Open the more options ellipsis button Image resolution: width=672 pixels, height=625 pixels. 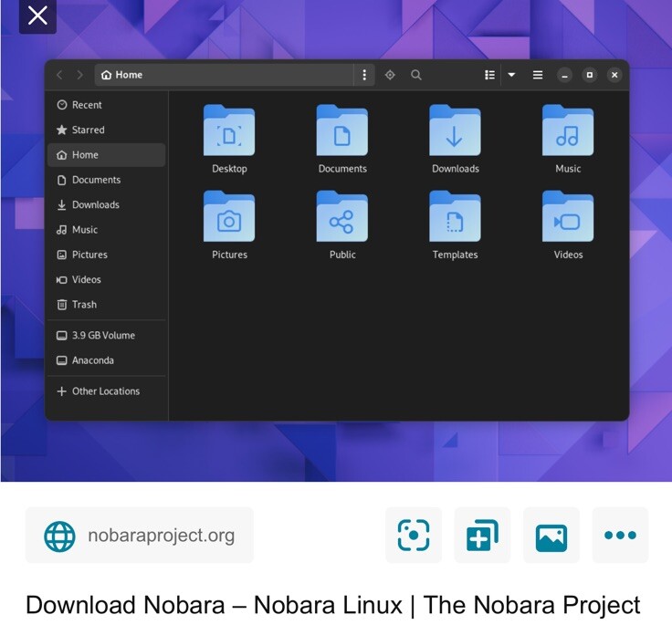click(620, 535)
